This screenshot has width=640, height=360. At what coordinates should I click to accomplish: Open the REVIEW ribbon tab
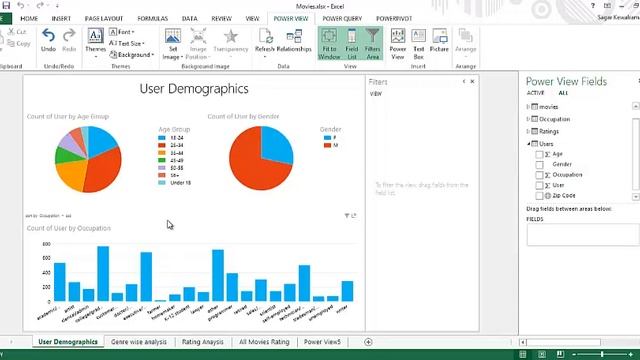222,19
